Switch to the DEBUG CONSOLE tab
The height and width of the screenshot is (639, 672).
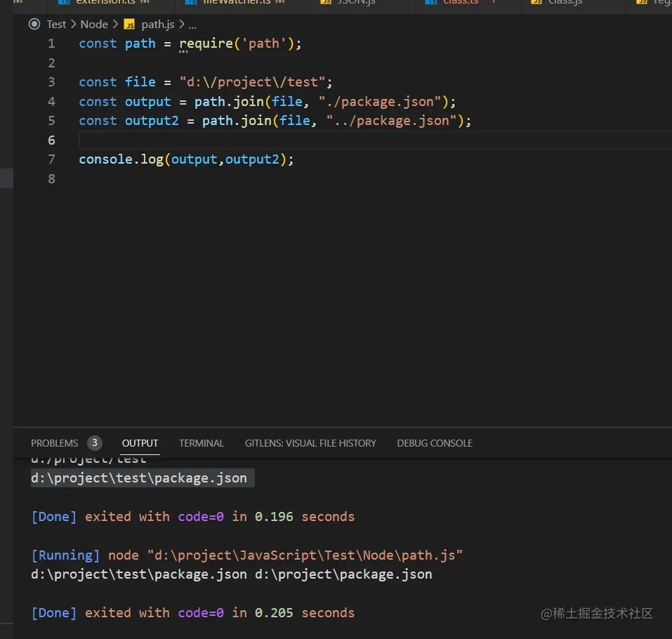click(435, 443)
